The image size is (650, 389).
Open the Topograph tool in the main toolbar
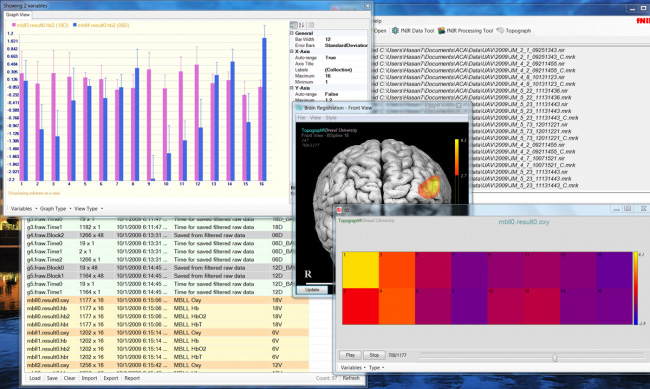tap(514, 31)
